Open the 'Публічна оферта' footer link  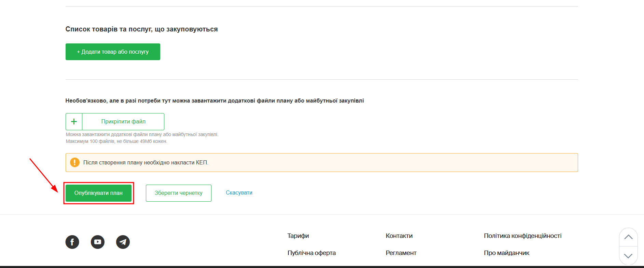[x=311, y=253]
